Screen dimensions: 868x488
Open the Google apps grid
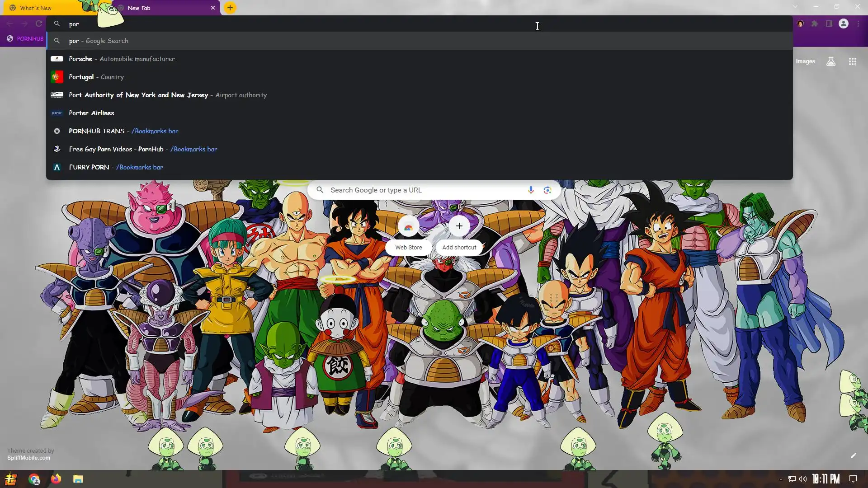click(852, 61)
